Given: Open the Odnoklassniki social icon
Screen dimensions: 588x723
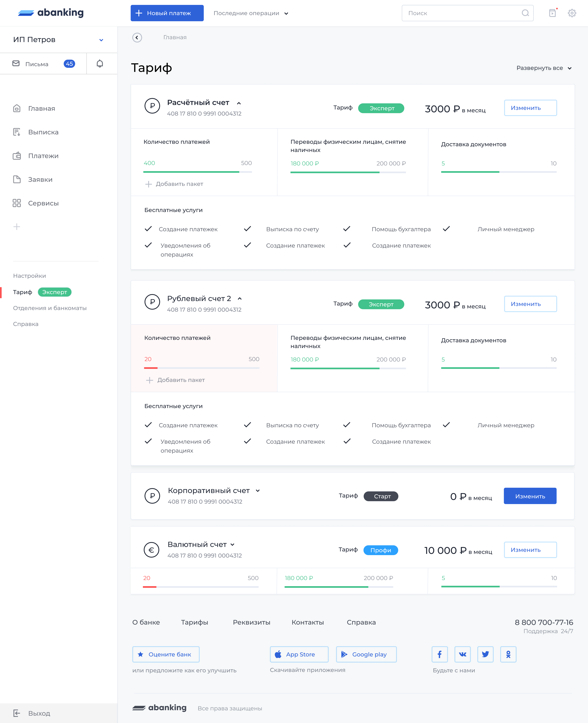Looking at the screenshot, I should (x=508, y=654).
